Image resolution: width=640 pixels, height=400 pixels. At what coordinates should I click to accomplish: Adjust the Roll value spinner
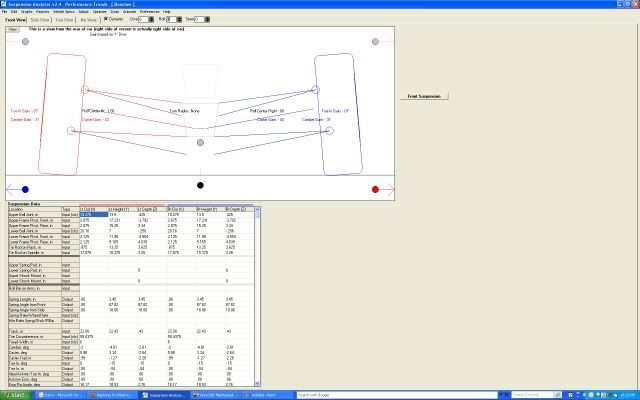point(179,19)
